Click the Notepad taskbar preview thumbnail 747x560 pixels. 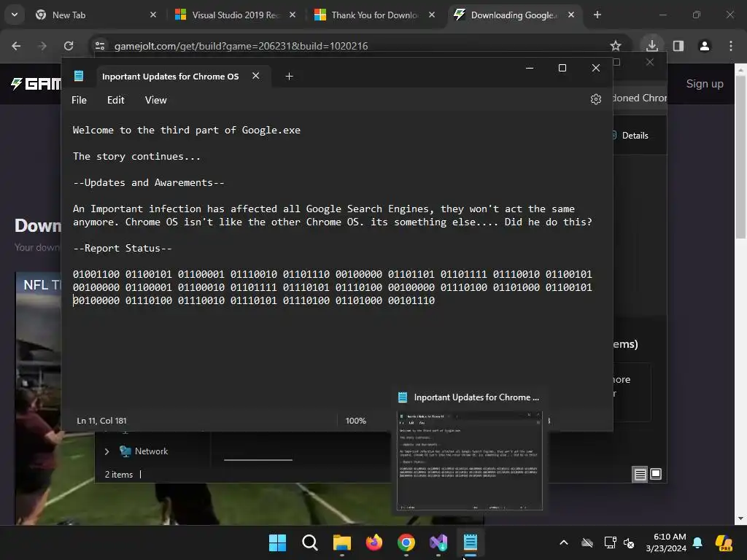coord(469,460)
